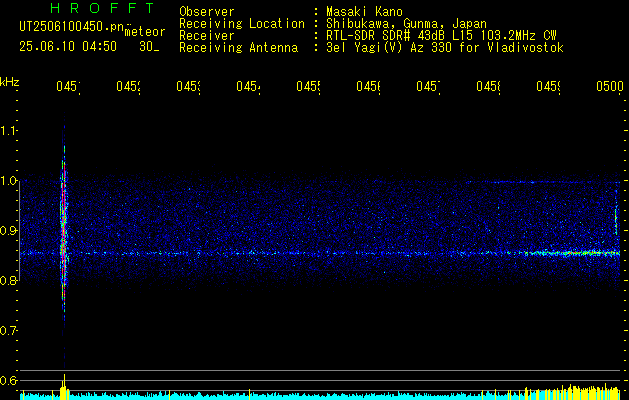This screenshot has height=400, width=629.
Task: Click the 0459 time marker
Action: point(548,86)
